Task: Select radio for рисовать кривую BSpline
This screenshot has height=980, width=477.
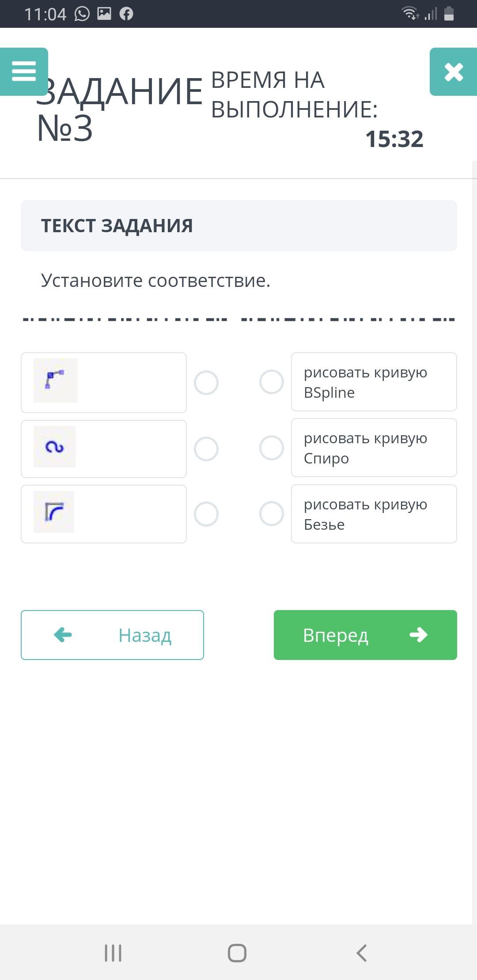Action: click(272, 382)
